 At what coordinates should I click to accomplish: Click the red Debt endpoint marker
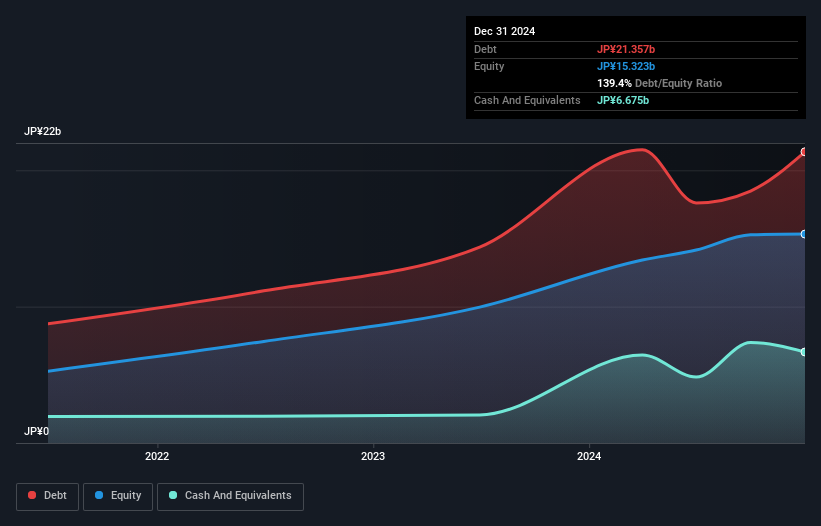click(x=804, y=152)
